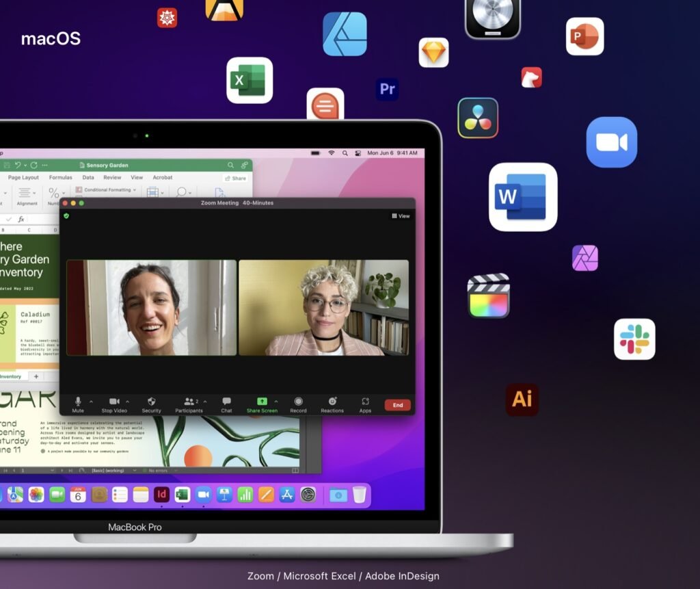This screenshot has height=589, width=700.
Task: Show the Participants panel in Zoom
Action: click(x=189, y=404)
